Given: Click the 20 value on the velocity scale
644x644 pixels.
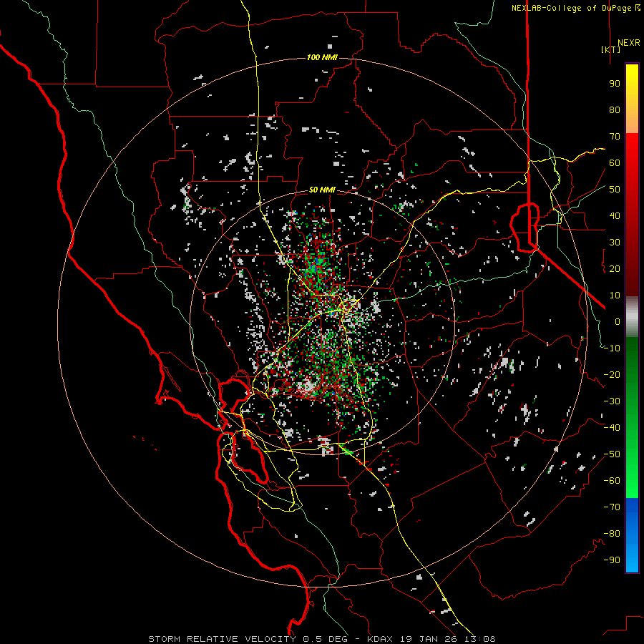Looking at the screenshot, I should (x=615, y=268).
